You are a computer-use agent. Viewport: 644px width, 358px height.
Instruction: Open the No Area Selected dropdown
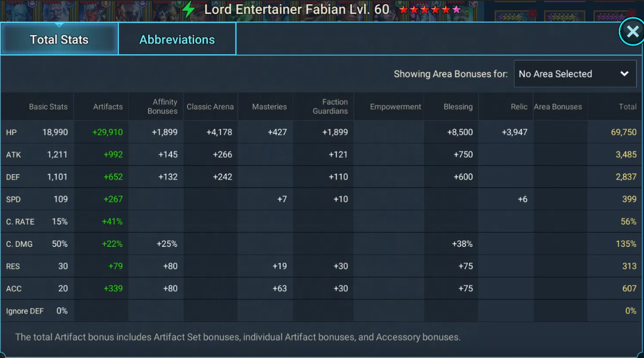tap(575, 74)
